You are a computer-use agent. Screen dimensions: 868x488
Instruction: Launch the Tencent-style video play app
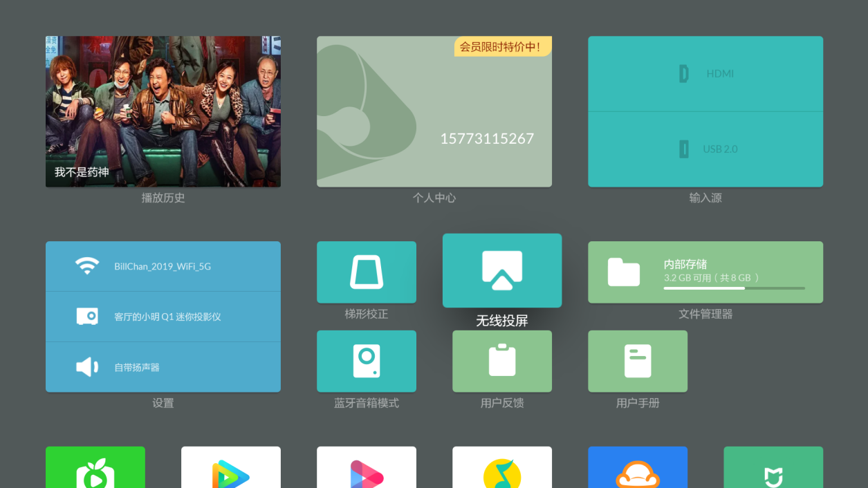(231, 467)
